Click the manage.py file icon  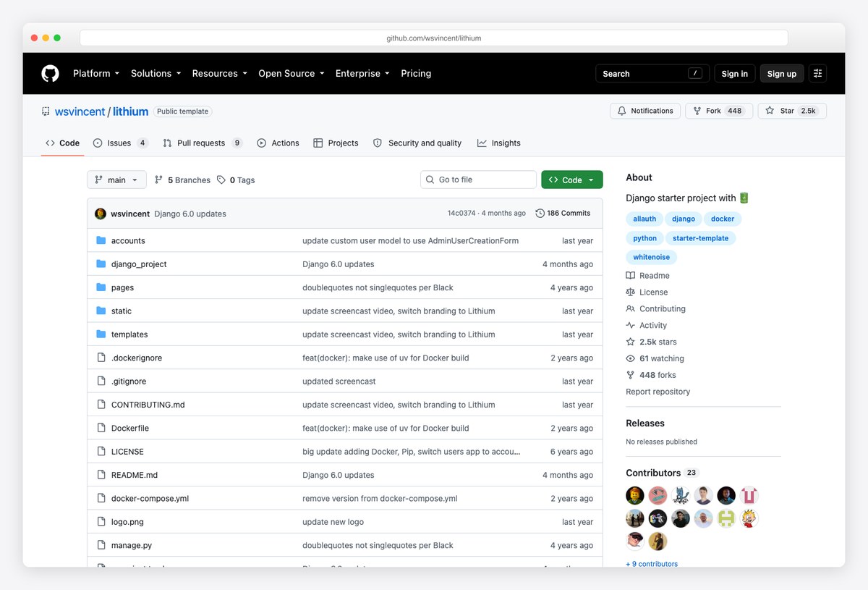tap(101, 545)
